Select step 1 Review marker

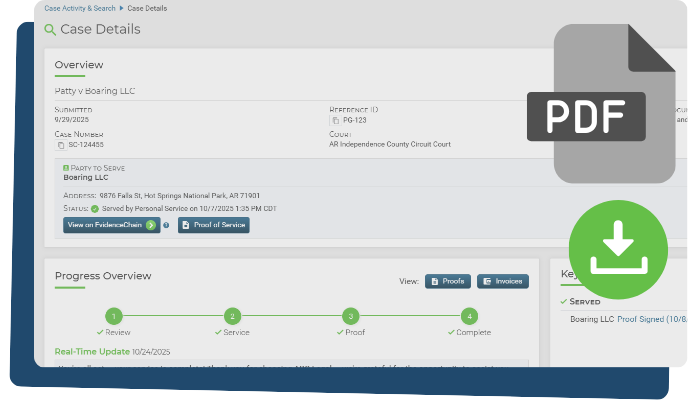coord(114,316)
